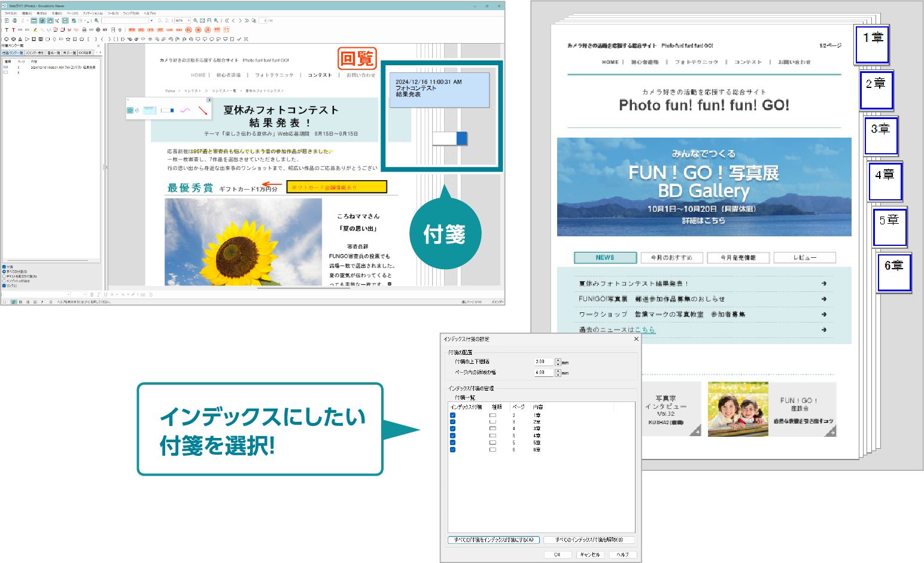The image size is (924, 563).
Task: Click a red date stamp annotation icon
Action: point(217,29)
